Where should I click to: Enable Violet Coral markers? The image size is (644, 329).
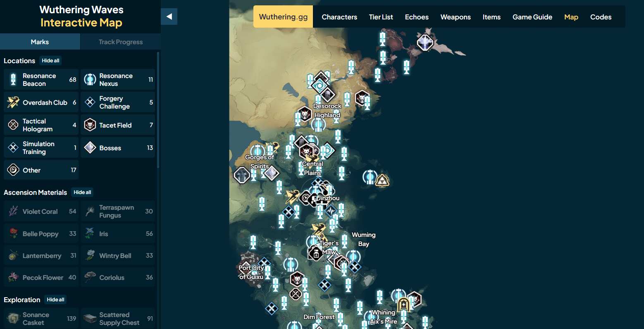pyautogui.click(x=41, y=211)
